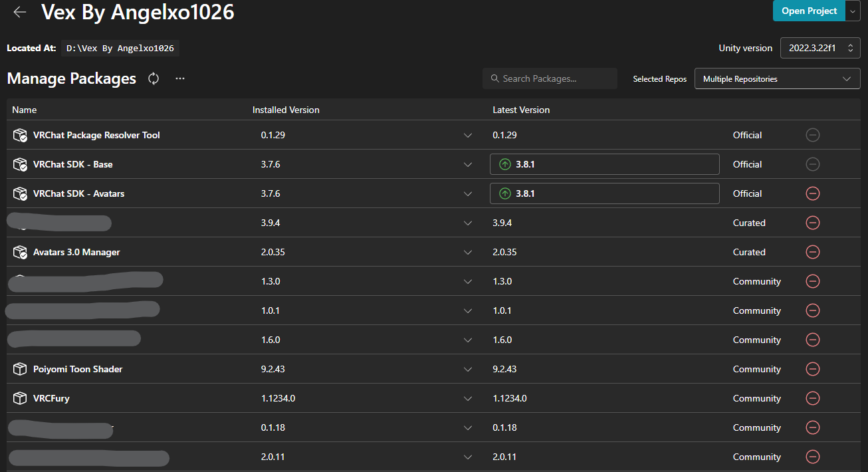Click the VRCFury package icon
868x472 pixels.
click(x=20, y=398)
